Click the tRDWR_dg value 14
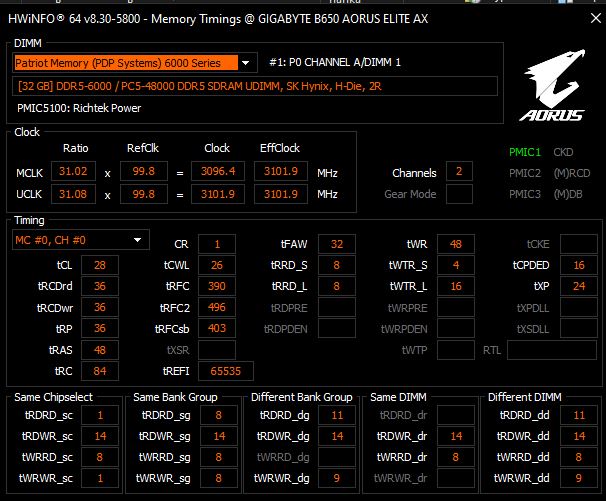This screenshot has width=606, height=501. (x=337, y=436)
